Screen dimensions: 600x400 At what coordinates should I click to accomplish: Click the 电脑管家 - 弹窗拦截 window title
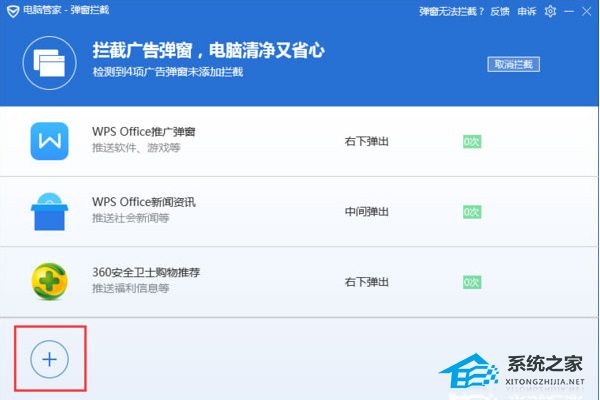(66, 10)
